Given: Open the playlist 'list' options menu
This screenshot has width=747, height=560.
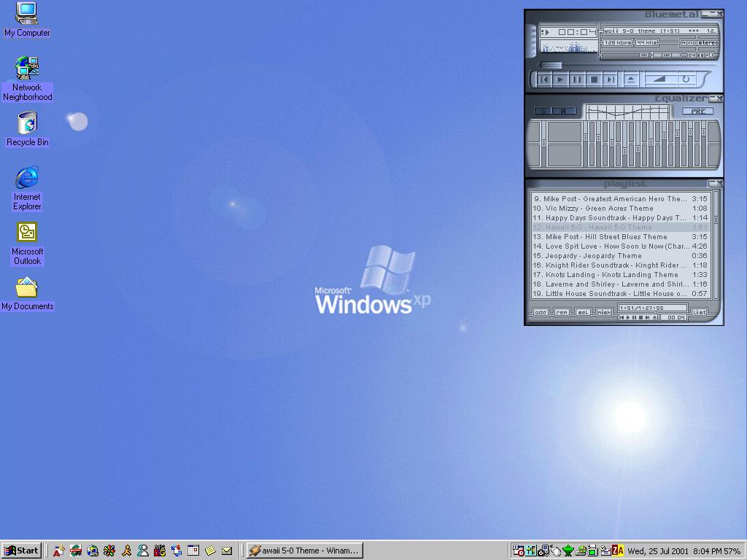Looking at the screenshot, I should point(699,312).
